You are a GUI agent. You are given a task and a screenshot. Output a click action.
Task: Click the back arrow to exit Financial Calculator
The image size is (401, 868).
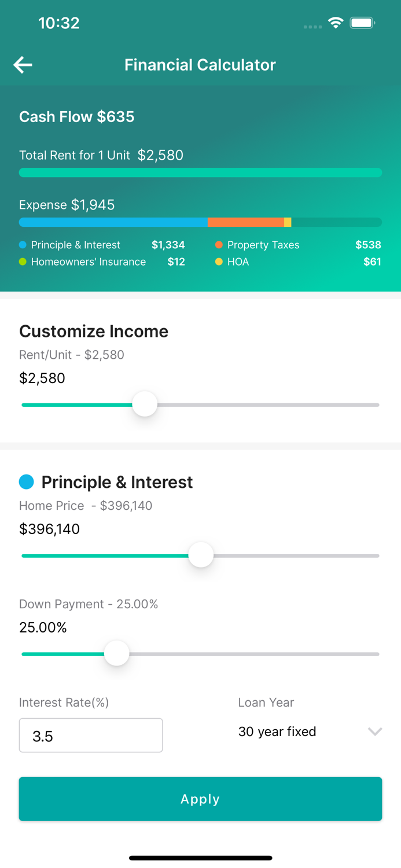[x=23, y=64]
